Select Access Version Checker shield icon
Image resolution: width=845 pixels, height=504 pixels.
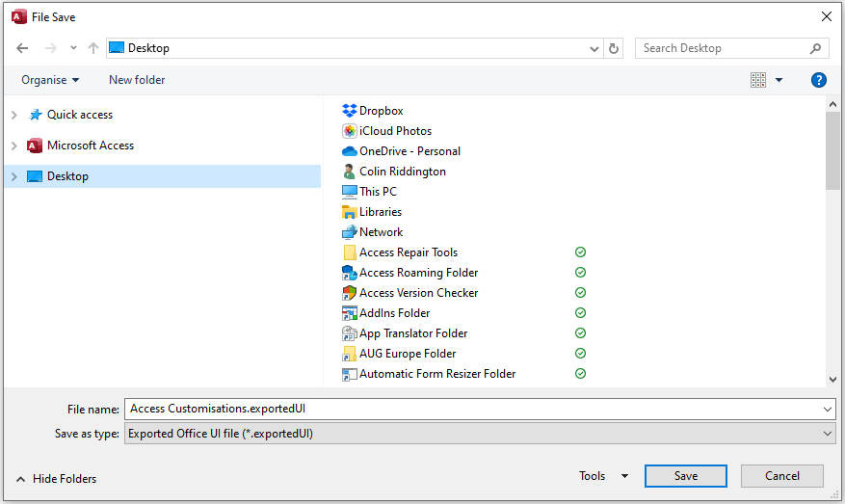[x=349, y=293]
